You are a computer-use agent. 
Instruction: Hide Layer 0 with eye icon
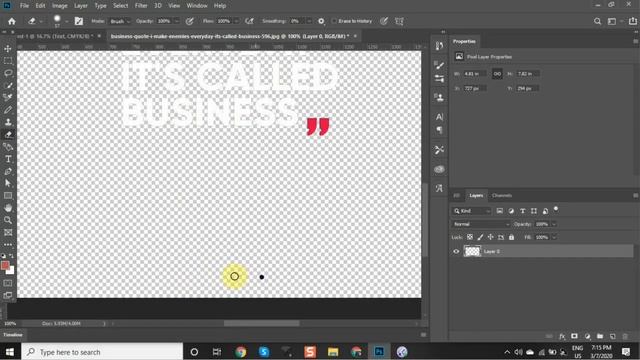coord(456,251)
